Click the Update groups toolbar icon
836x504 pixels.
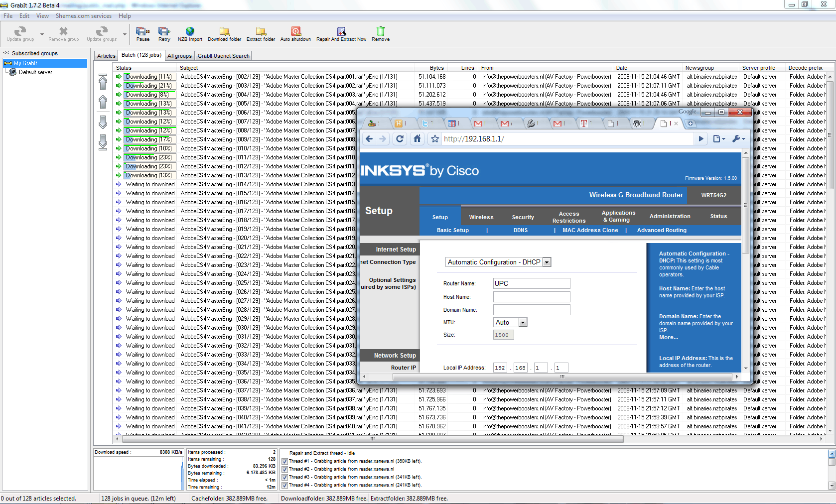(102, 31)
